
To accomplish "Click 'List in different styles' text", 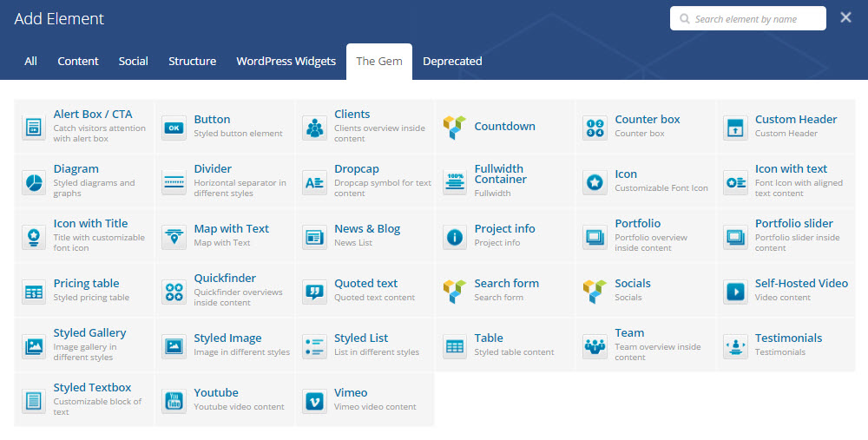I will (x=377, y=352).
